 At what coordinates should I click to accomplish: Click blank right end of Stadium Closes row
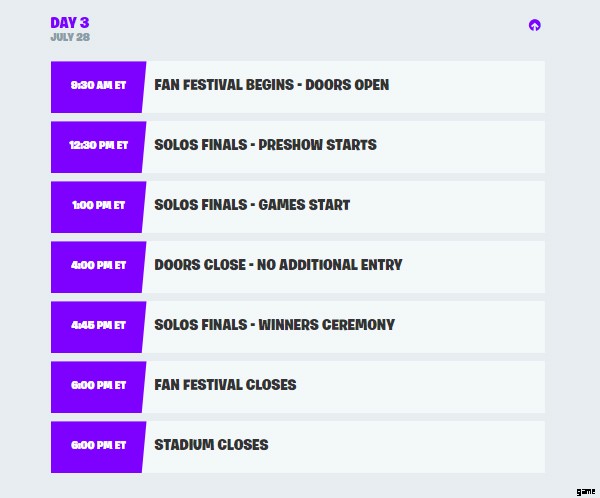pyautogui.click(x=480, y=446)
